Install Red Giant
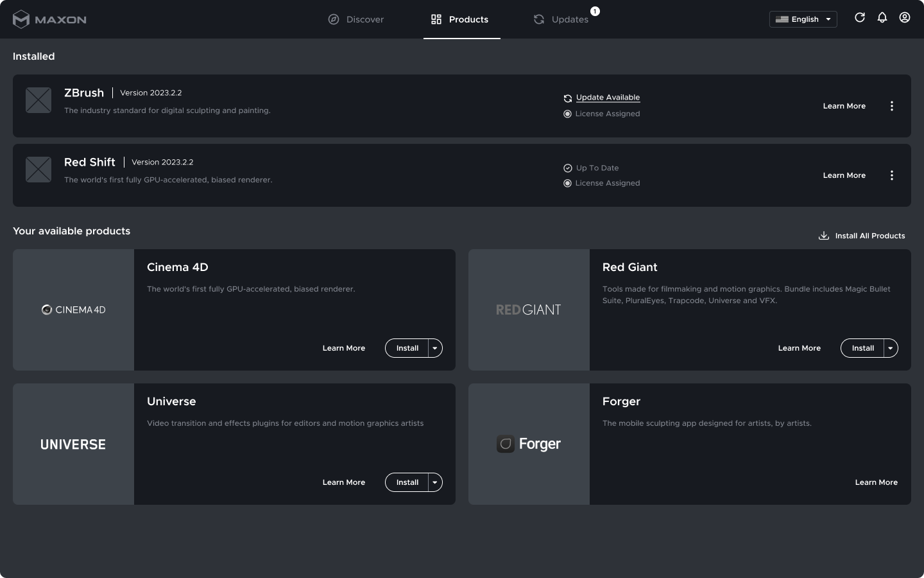Viewport: 924px width, 578px height. click(862, 348)
